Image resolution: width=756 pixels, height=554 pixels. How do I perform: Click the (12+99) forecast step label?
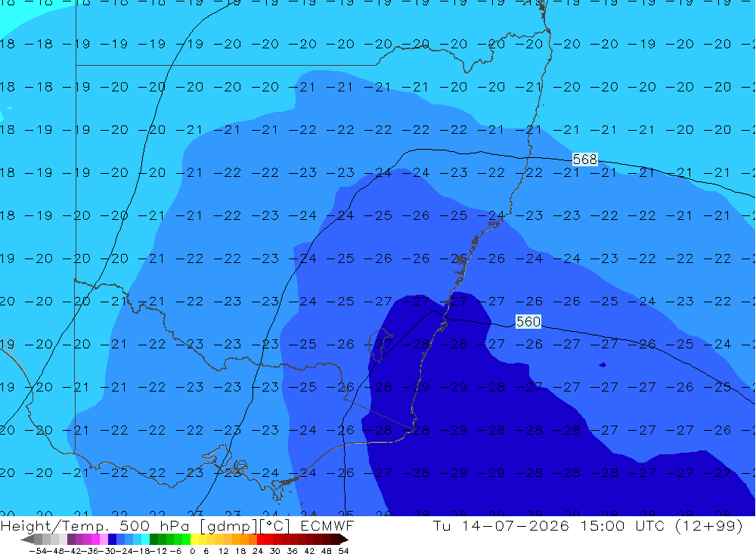[709, 525]
